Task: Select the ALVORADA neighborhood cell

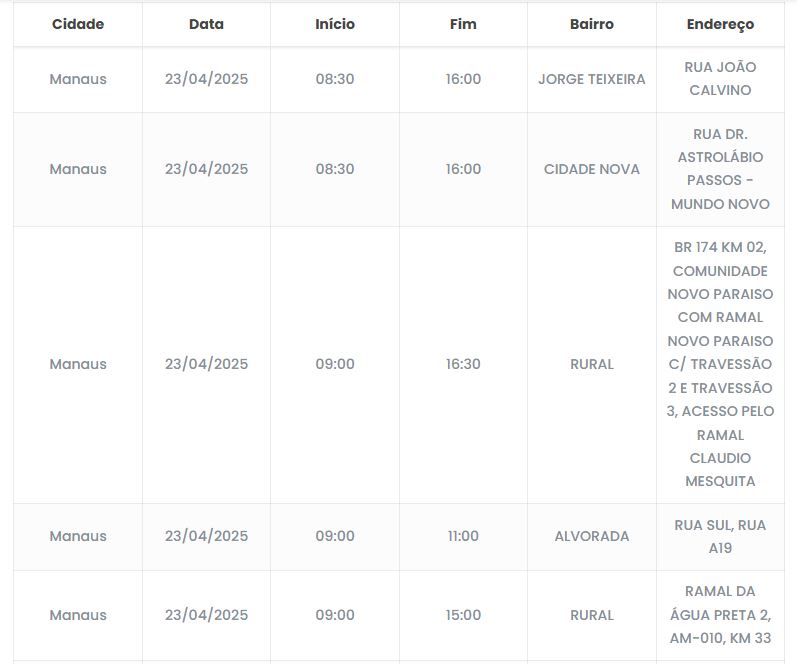Action: click(x=591, y=536)
